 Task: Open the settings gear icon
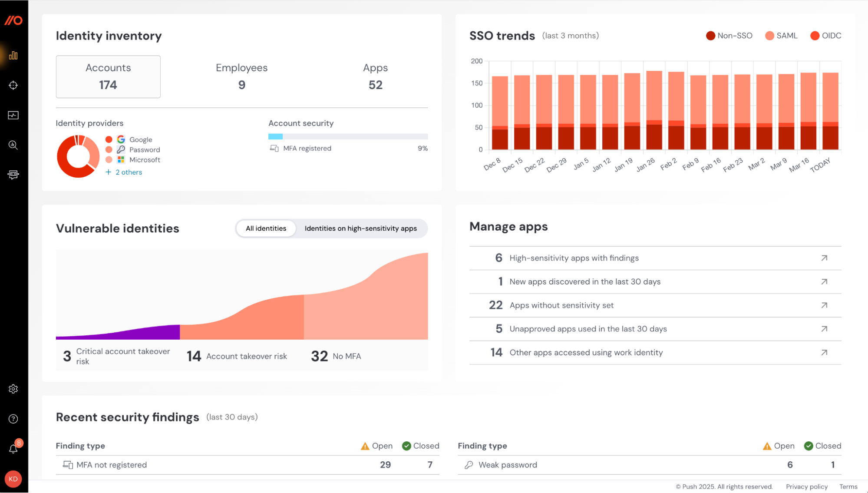click(x=13, y=389)
